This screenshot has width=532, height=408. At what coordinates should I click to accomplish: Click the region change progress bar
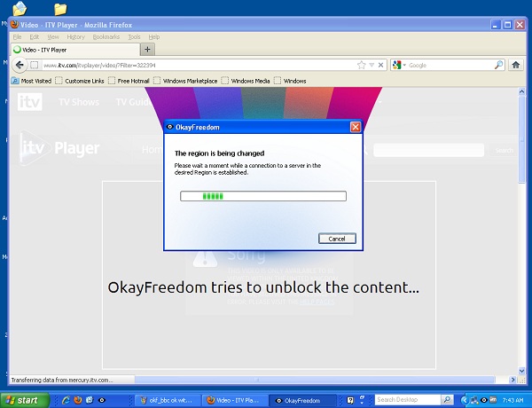(x=263, y=196)
